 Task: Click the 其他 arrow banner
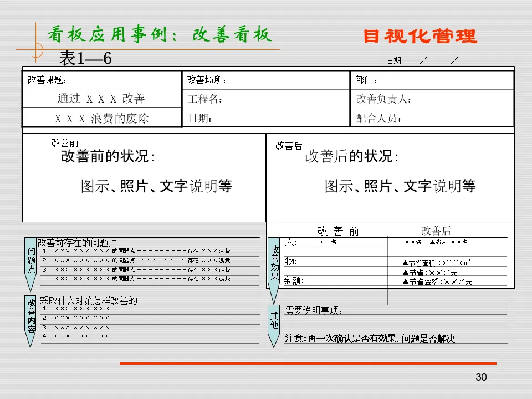[274, 326]
